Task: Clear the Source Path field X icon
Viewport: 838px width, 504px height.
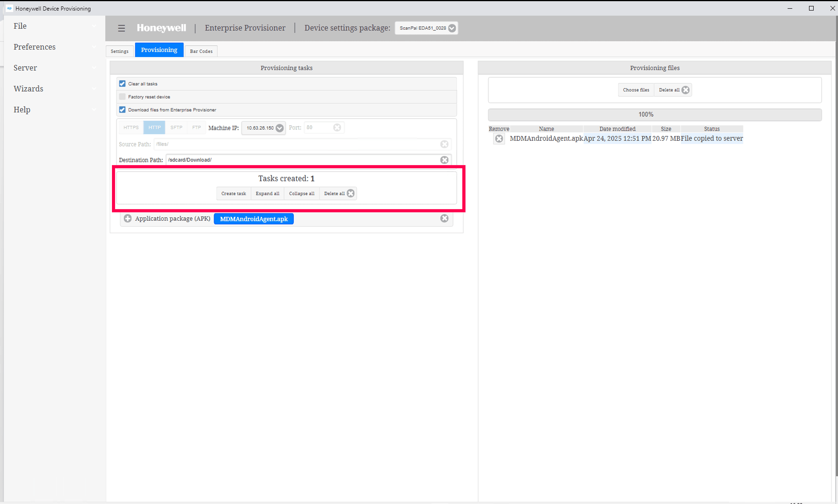Action: point(444,144)
